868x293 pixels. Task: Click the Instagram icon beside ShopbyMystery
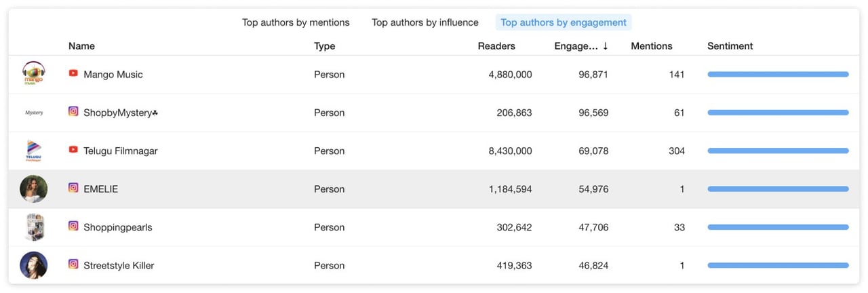click(73, 111)
